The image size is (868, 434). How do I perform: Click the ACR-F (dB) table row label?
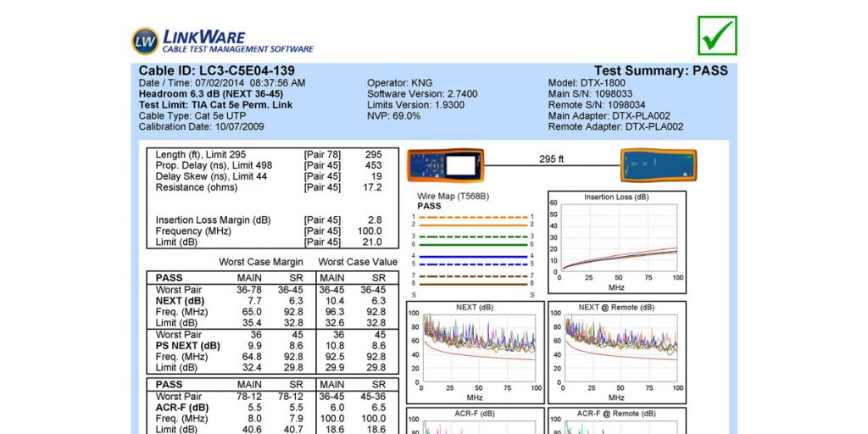(182, 408)
